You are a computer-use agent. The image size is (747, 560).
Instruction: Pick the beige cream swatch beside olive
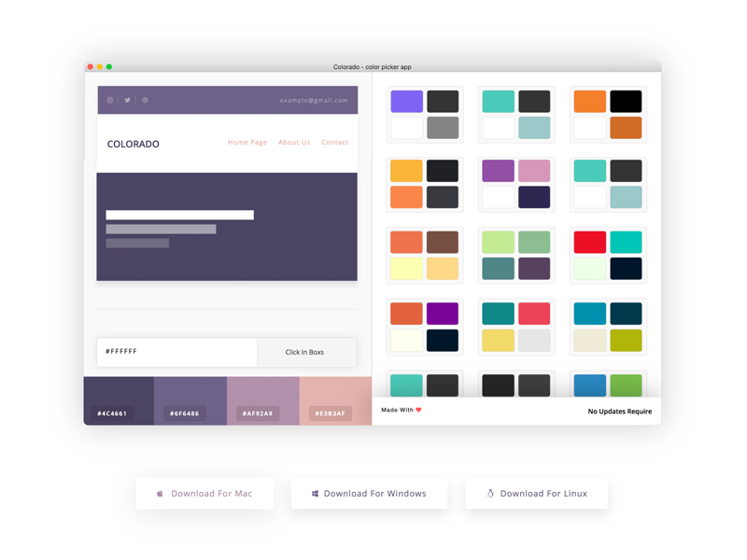pyautogui.click(x=590, y=341)
